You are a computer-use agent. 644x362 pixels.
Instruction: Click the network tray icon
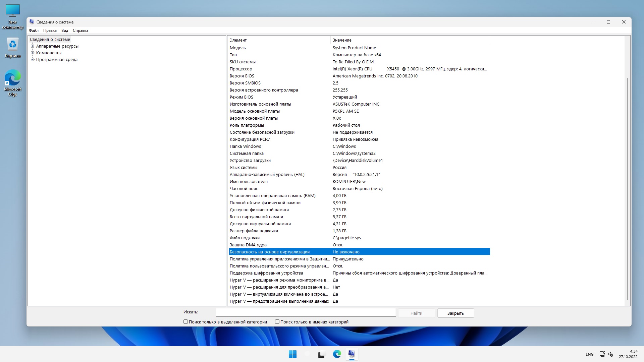point(602,354)
